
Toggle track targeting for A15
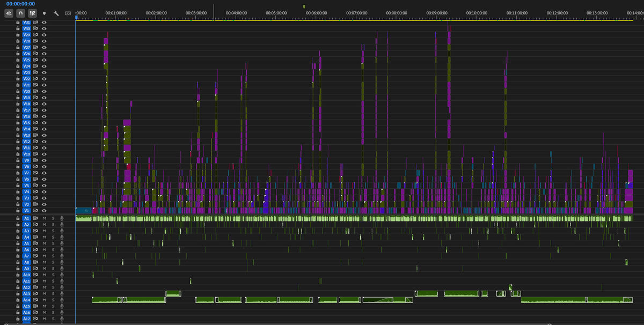[x=27, y=306]
